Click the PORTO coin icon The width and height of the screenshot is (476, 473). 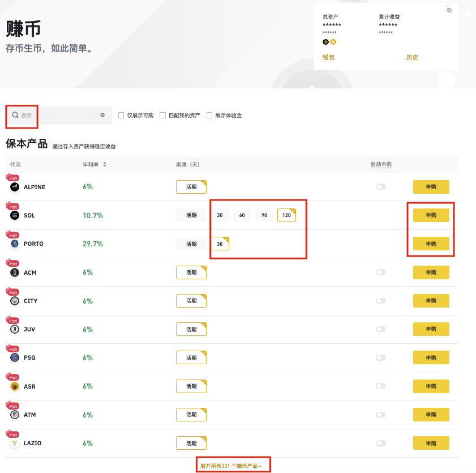[x=15, y=244]
